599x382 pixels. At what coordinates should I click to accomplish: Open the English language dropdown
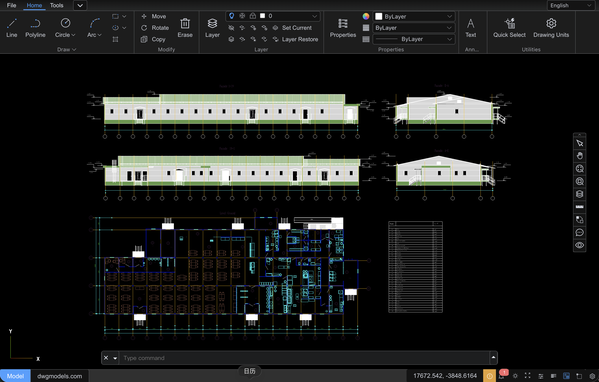pyautogui.click(x=570, y=5)
